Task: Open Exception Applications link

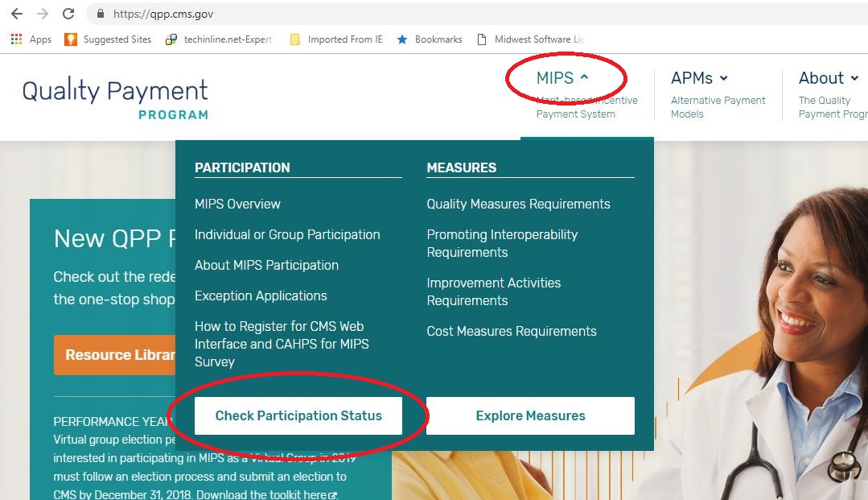Action: 261,295
